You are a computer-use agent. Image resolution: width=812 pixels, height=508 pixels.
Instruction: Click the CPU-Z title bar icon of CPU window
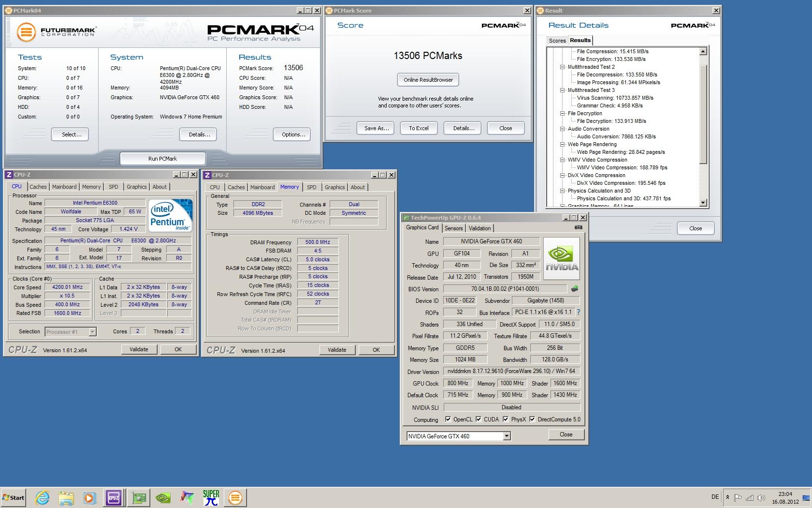[x=9, y=175]
